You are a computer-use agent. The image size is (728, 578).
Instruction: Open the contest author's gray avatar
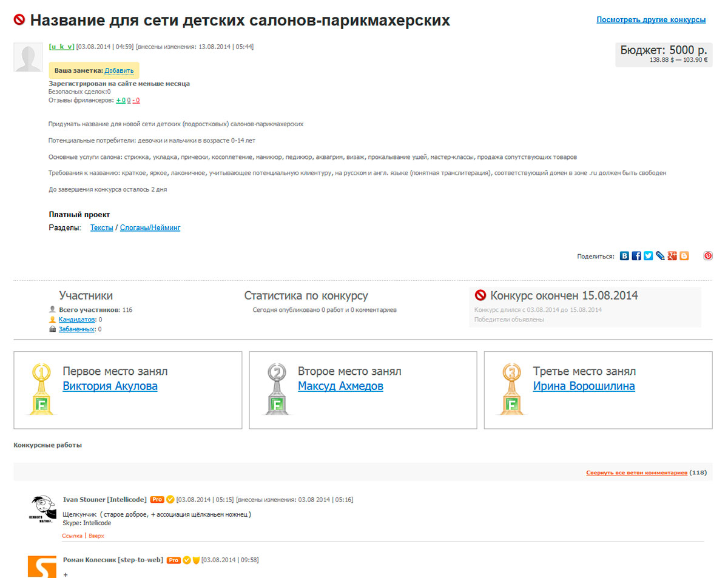29,58
